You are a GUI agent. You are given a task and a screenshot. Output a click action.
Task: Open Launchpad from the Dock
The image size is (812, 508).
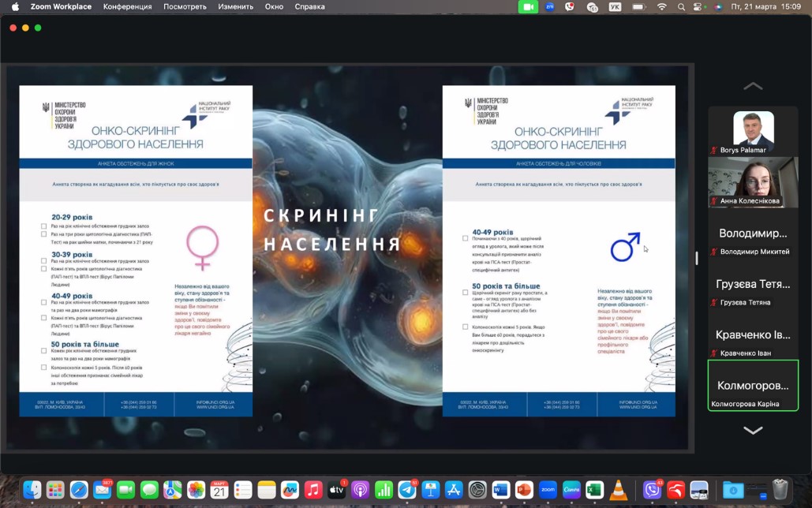click(55, 489)
